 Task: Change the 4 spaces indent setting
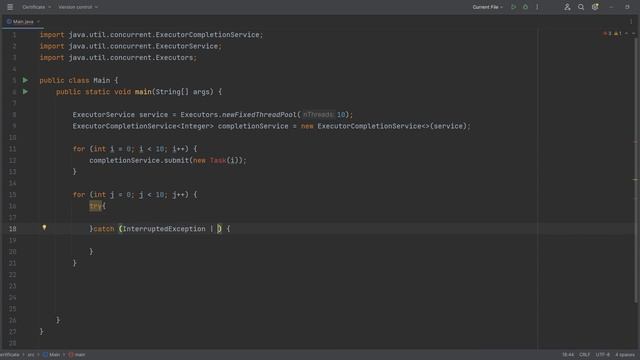point(625,355)
